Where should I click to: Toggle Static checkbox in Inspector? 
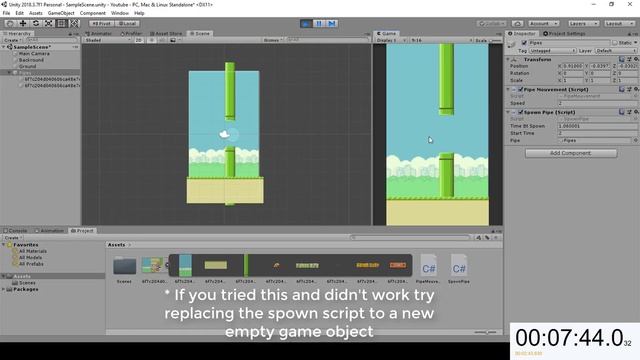pyautogui.click(x=615, y=42)
